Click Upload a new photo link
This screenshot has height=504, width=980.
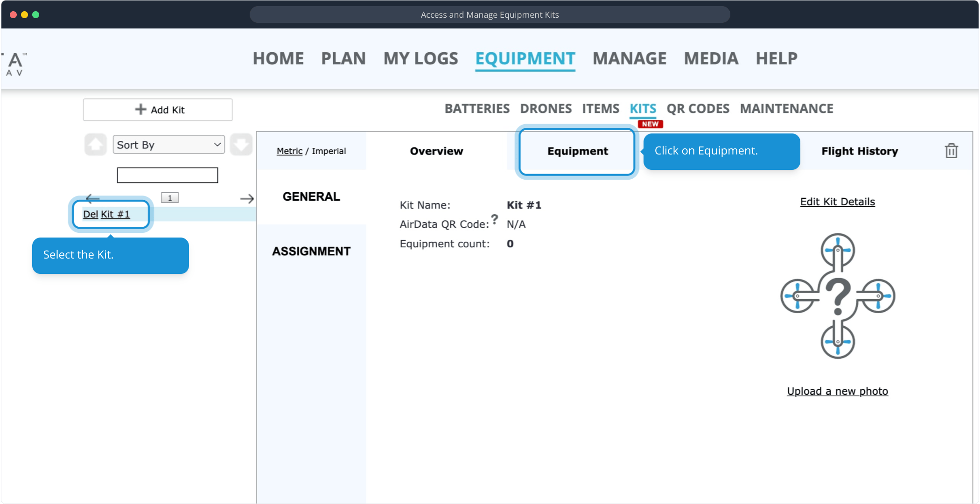[837, 391]
